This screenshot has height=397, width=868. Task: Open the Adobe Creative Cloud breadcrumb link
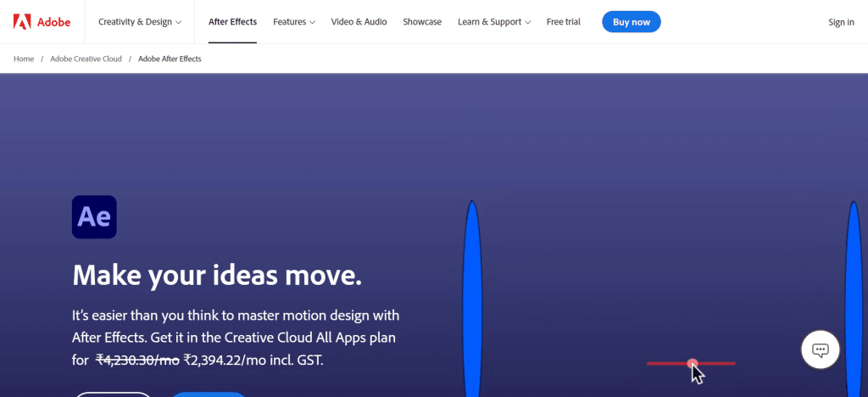(86, 59)
